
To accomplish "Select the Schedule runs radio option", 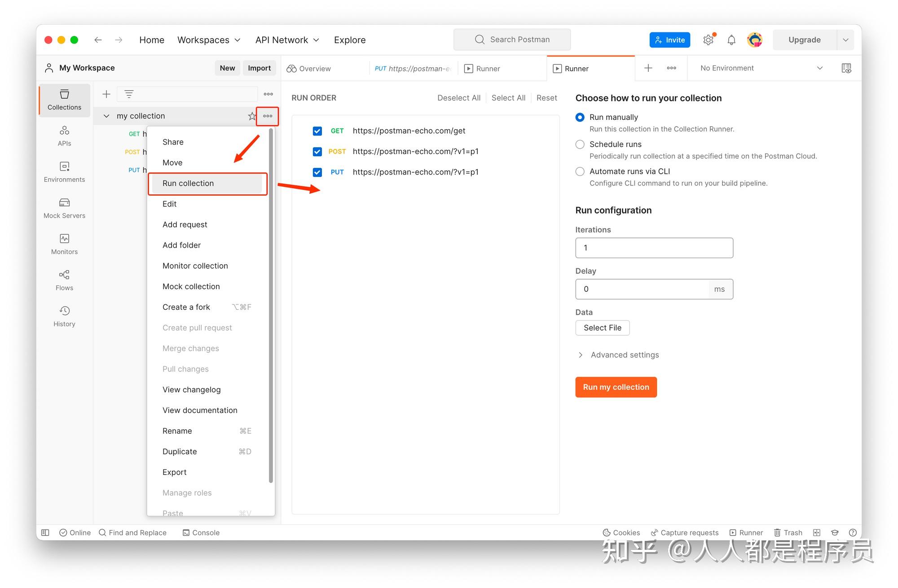I will click(580, 145).
